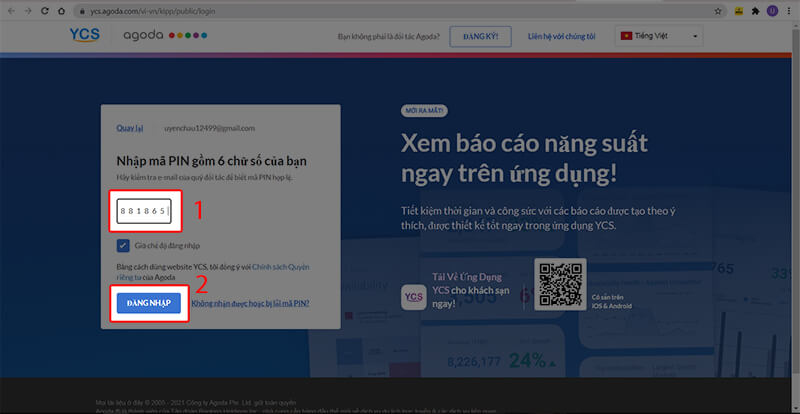The image size is (800, 414).
Task: Click the YCS logo in header
Action: [84, 36]
